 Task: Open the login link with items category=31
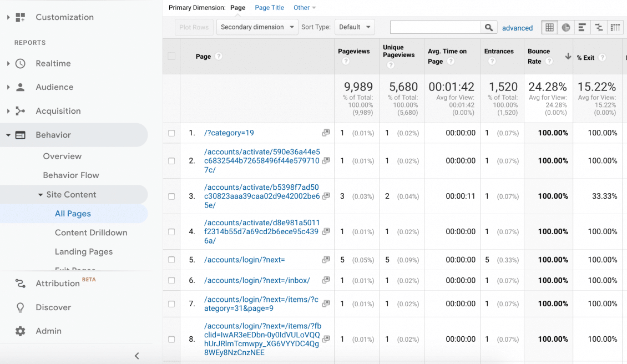coord(261,304)
